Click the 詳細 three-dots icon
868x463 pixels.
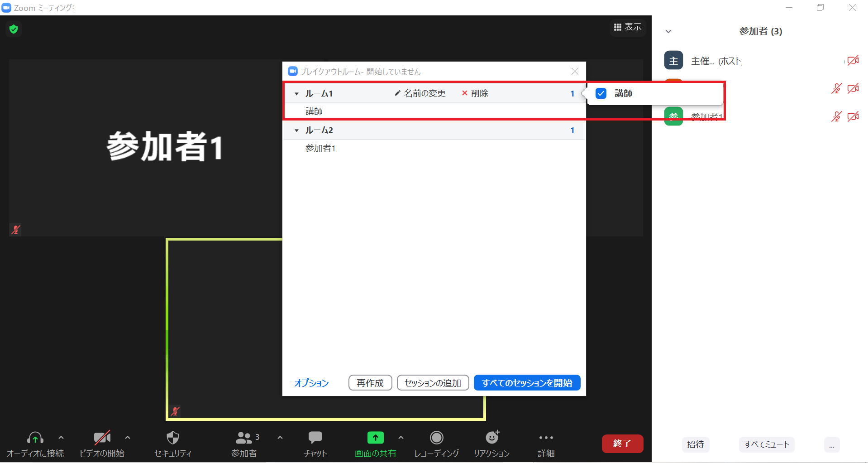(x=546, y=438)
